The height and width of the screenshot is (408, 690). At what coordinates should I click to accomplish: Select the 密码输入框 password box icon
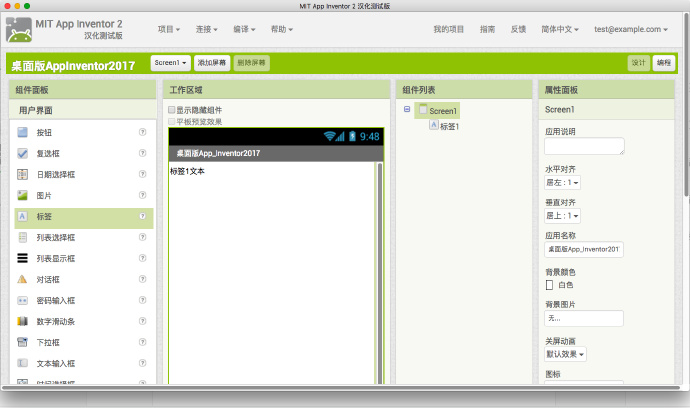tap(22, 300)
